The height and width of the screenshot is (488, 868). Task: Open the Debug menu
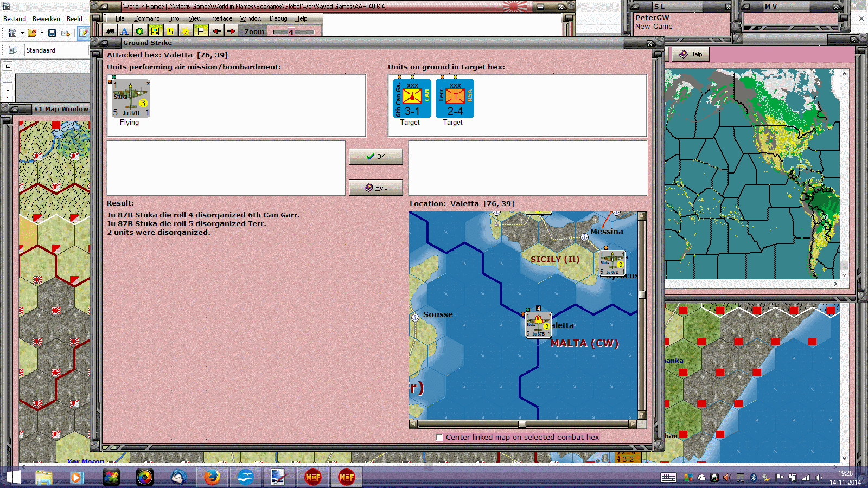(x=278, y=18)
